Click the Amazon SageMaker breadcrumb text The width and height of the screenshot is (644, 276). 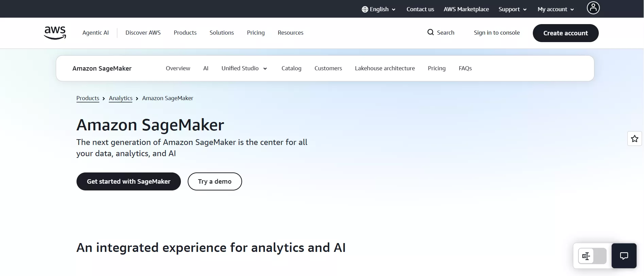coord(168,98)
